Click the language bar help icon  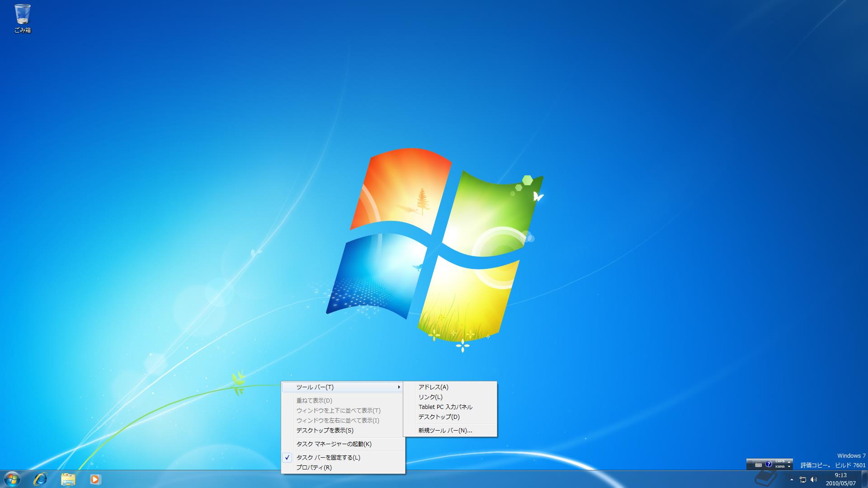pos(769,464)
